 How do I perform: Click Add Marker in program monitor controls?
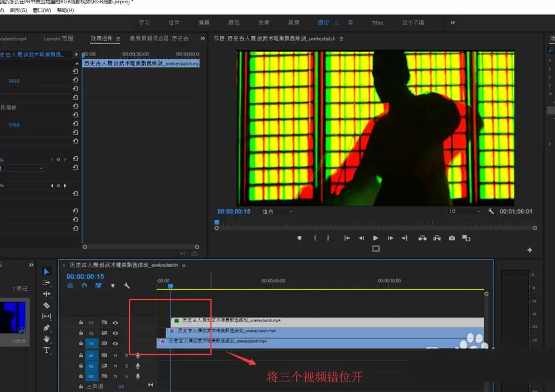(300, 238)
